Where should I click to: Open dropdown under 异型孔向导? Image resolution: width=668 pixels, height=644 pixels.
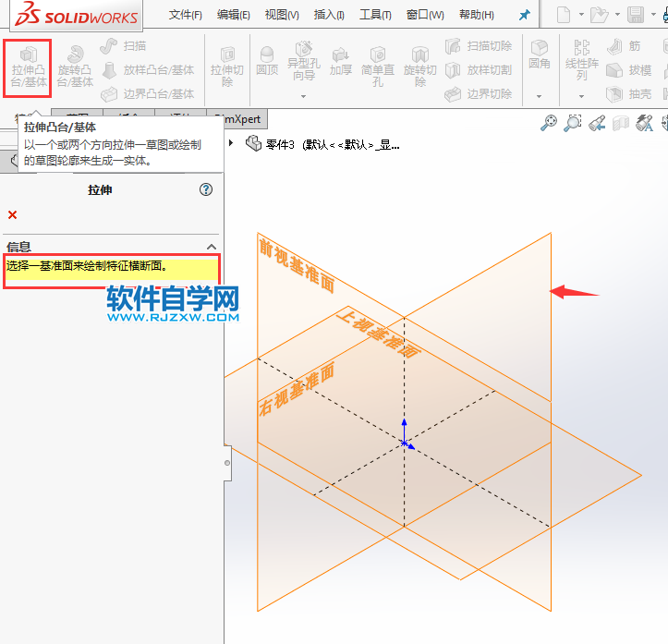coord(303,96)
